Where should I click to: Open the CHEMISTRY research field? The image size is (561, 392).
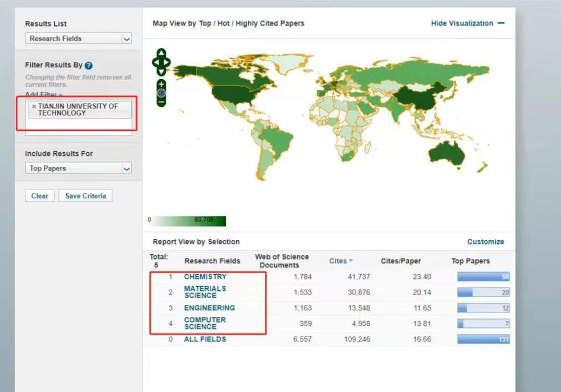coord(205,277)
